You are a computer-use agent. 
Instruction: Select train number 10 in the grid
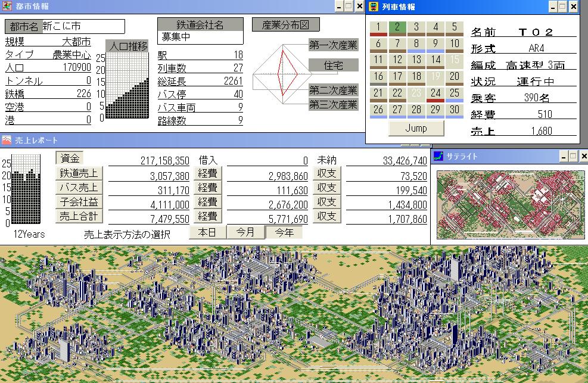455,45
